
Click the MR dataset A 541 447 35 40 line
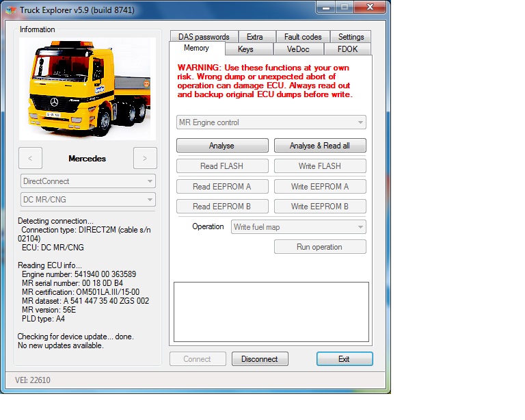click(85, 301)
